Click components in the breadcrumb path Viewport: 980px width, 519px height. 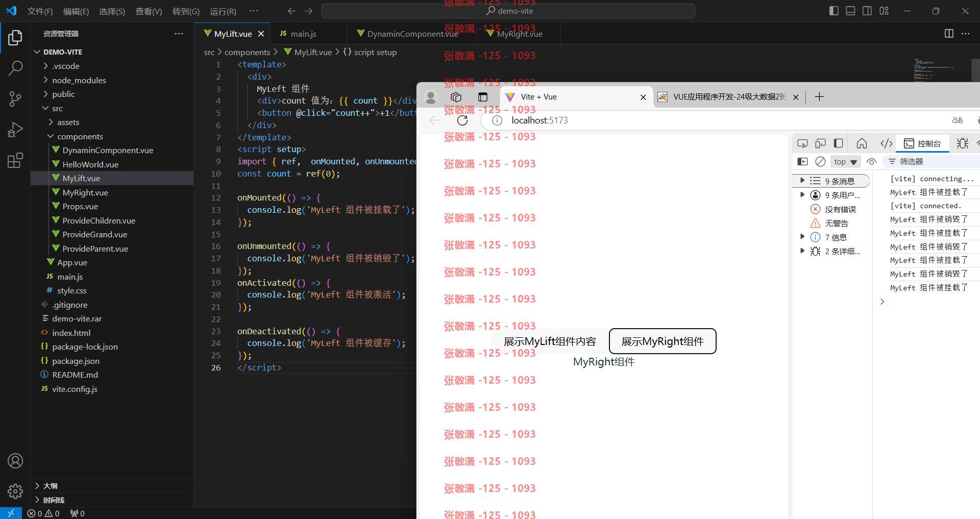pos(248,52)
